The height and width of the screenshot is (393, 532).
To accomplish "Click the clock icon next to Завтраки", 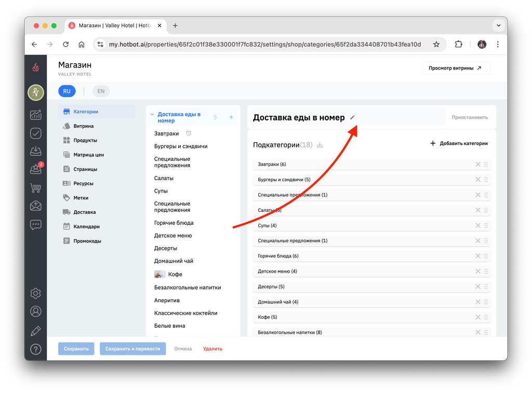I will 189,133.
